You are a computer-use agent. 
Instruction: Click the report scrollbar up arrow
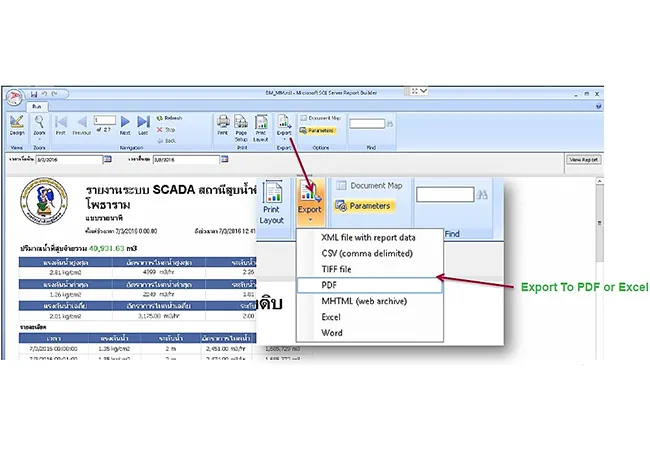point(599,181)
